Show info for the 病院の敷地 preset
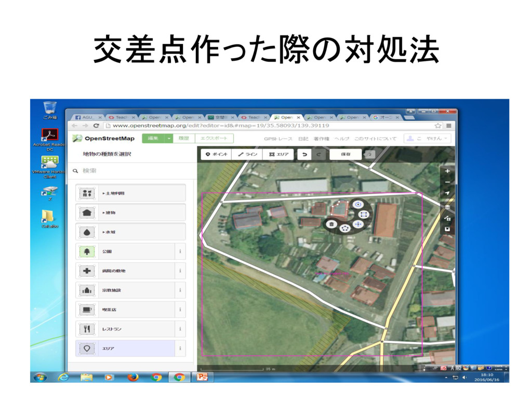The width and height of the screenshot is (532, 399). click(180, 271)
